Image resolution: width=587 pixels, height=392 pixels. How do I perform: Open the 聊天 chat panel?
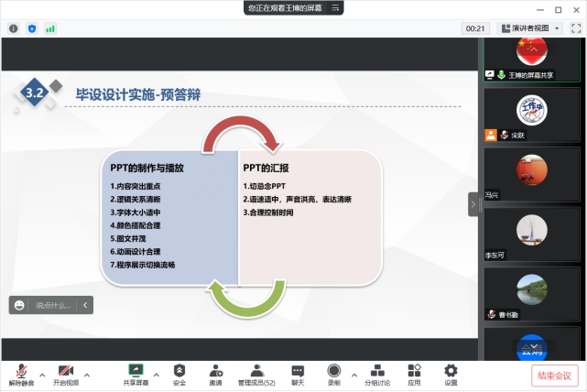298,371
